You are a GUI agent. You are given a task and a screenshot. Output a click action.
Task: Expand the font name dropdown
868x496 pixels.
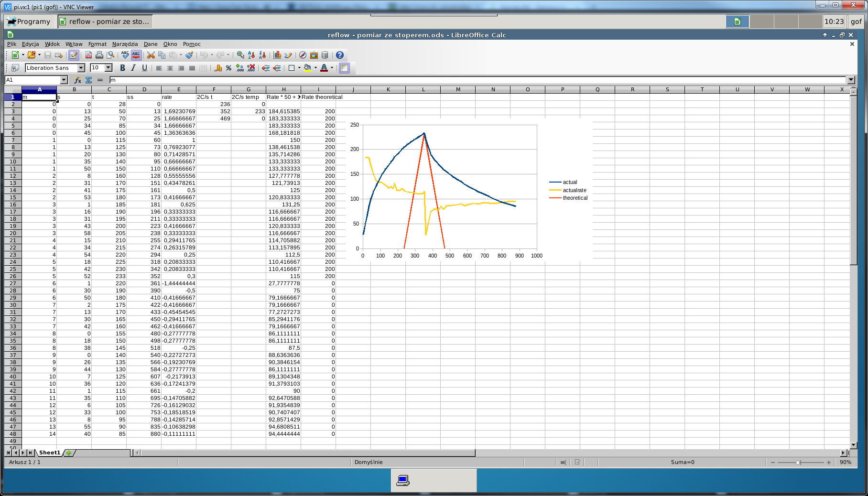point(81,68)
